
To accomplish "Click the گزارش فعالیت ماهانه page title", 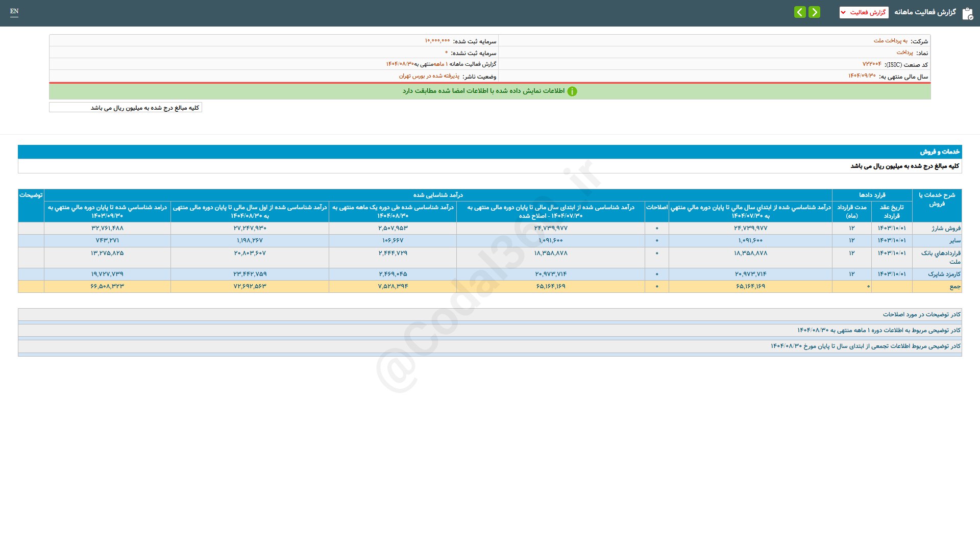I will [x=925, y=12].
